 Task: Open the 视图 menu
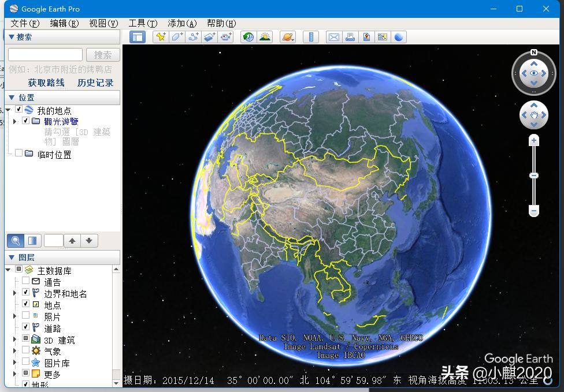[104, 23]
